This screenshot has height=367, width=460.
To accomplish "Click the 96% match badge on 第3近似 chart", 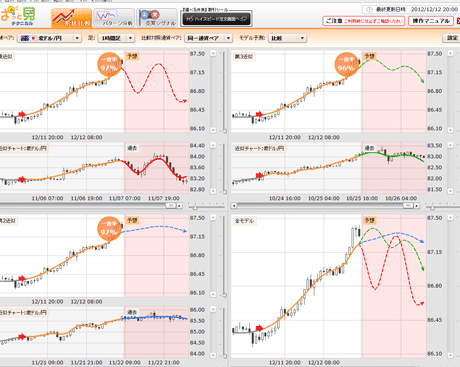I will [x=347, y=65].
